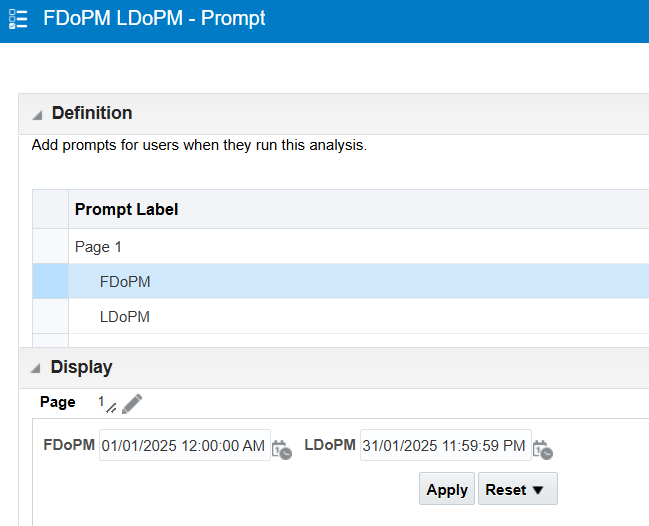Click the FDoPM label in Display
Image resolution: width=649 pixels, height=526 pixels.
pos(69,445)
